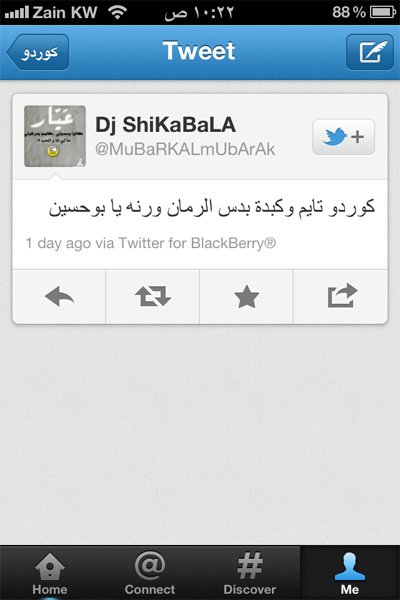Screen dimensions: 400x600
Task: Open the @MuBaRKALmUbArAk handle
Action: [x=185, y=149]
